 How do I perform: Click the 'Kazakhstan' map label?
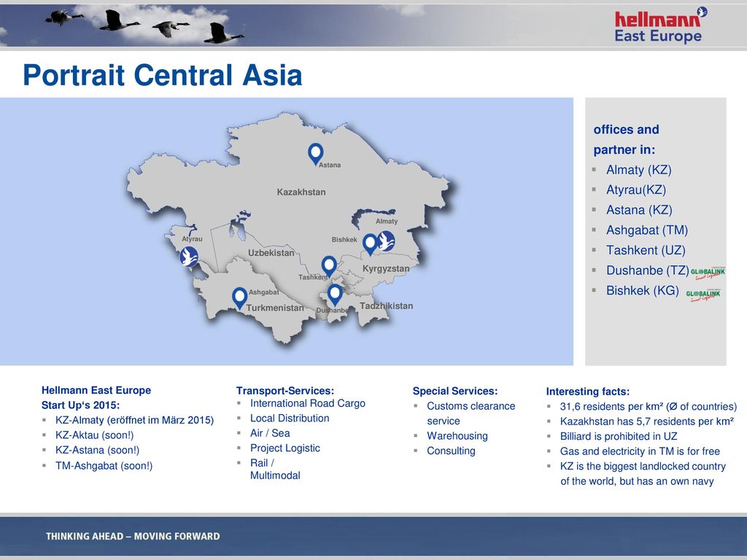coord(301,192)
